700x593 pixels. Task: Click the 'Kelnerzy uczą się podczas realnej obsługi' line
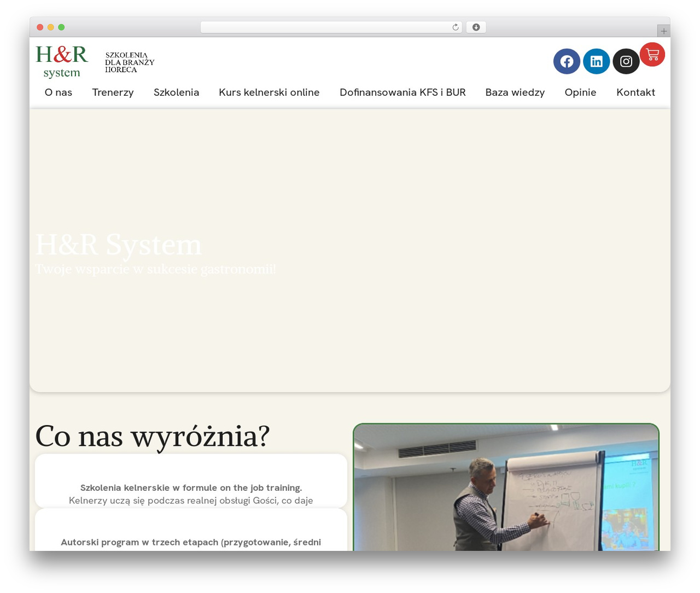(191, 501)
